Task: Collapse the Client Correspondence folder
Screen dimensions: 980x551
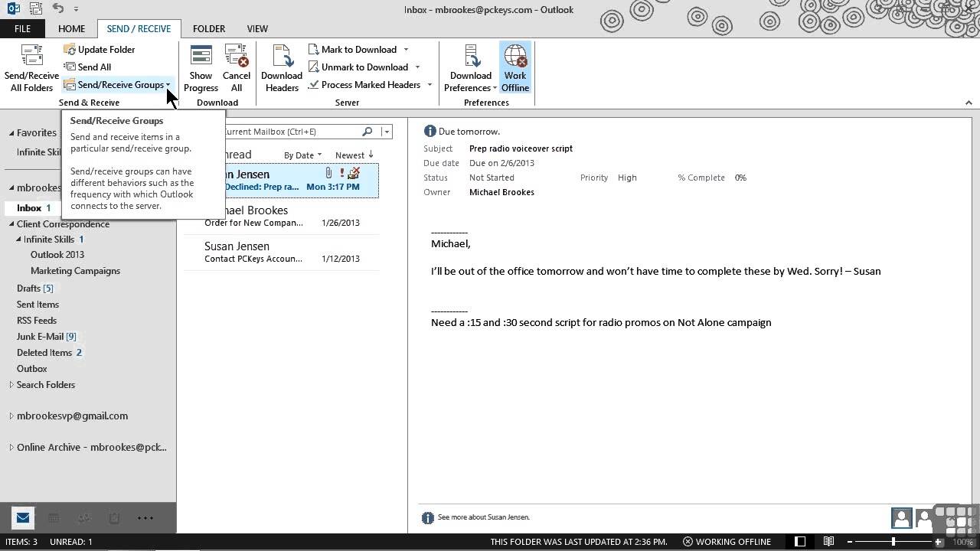Action: [x=11, y=224]
